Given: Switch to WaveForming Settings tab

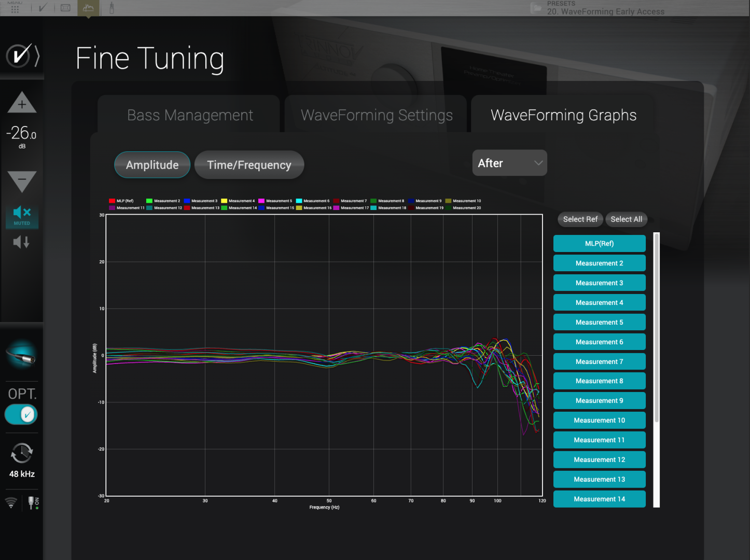Looking at the screenshot, I should [377, 115].
